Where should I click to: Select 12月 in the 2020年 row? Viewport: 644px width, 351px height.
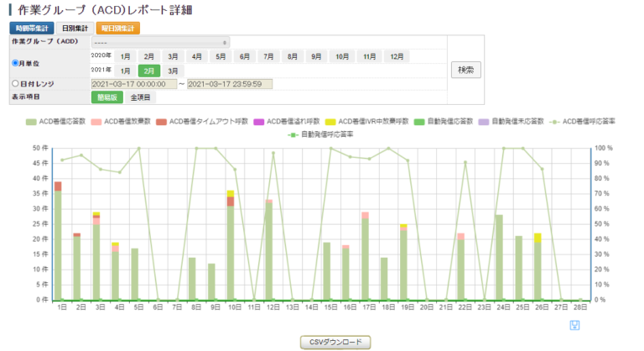pyautogui.click(x=396, y=56)
